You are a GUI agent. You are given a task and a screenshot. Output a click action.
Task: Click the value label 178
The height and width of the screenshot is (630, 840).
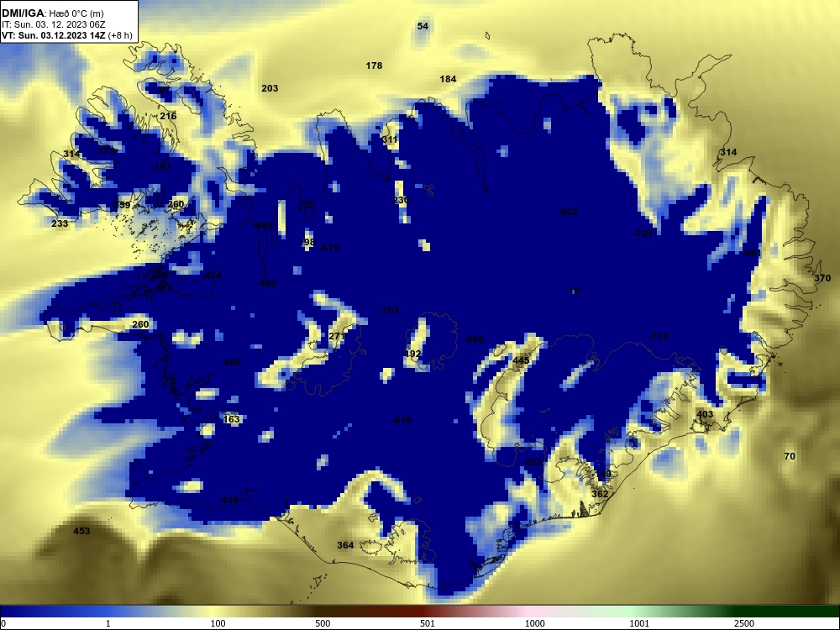pos(374,66)
